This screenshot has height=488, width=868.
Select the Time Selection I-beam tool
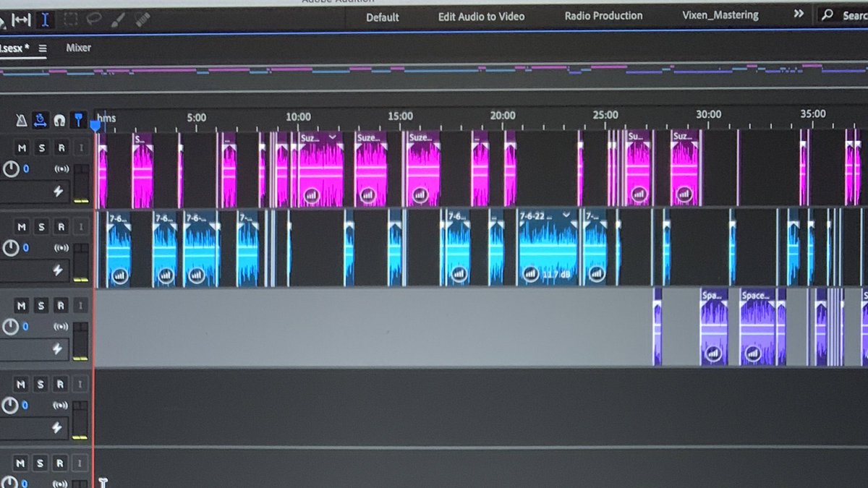click(x=45, y=20)
